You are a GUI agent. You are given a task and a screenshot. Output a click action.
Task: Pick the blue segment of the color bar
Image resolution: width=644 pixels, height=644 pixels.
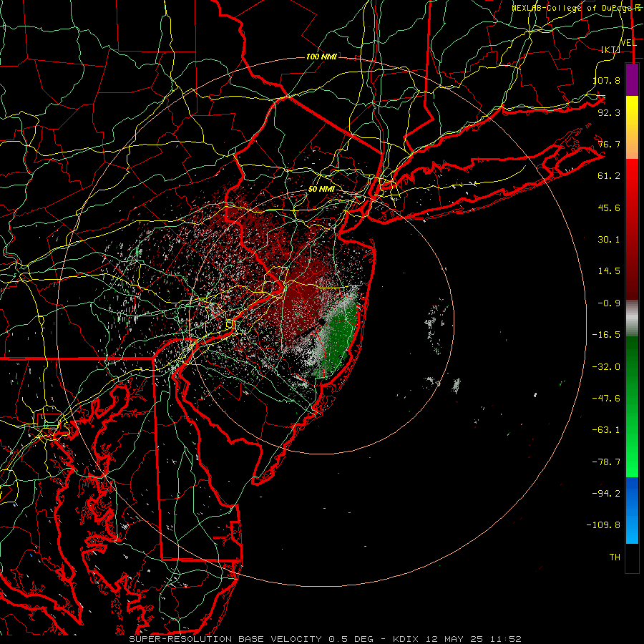[632, 510]
